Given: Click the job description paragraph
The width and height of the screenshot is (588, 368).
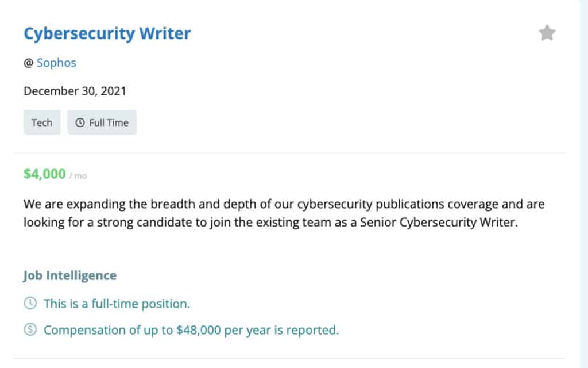Looking at the screenshot, I should click(284, 213).
